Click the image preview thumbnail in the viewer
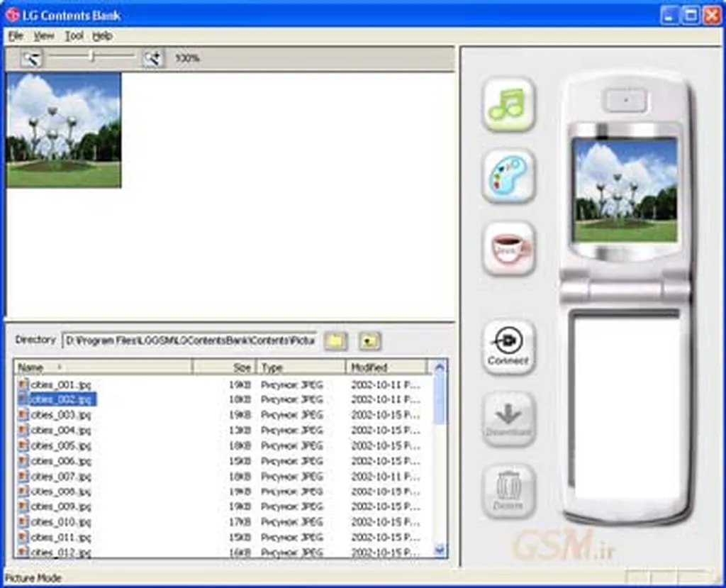This screenshot has height=588, width=726. (62, 131)
